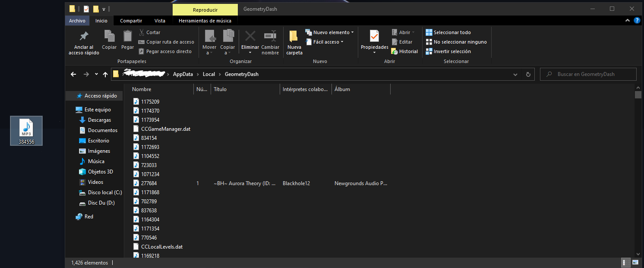Open Disc Du (D:) drive
The height and width of the screenshot is (268, 644).
(x=97, y=203)
